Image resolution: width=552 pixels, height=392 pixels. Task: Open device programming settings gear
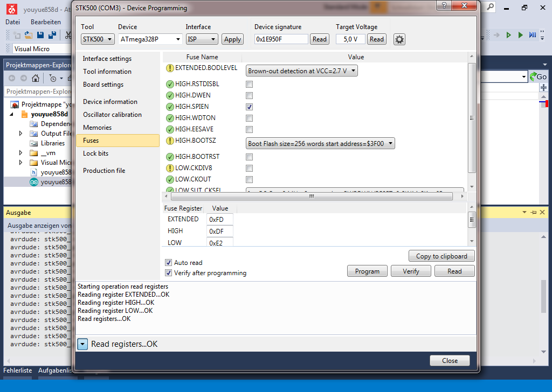pyautogui.click(x=399, y=39)
